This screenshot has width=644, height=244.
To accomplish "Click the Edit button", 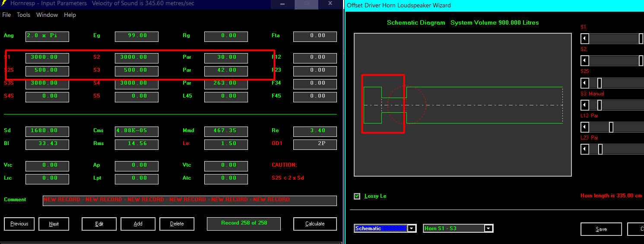I will click(x=99, y=224).
